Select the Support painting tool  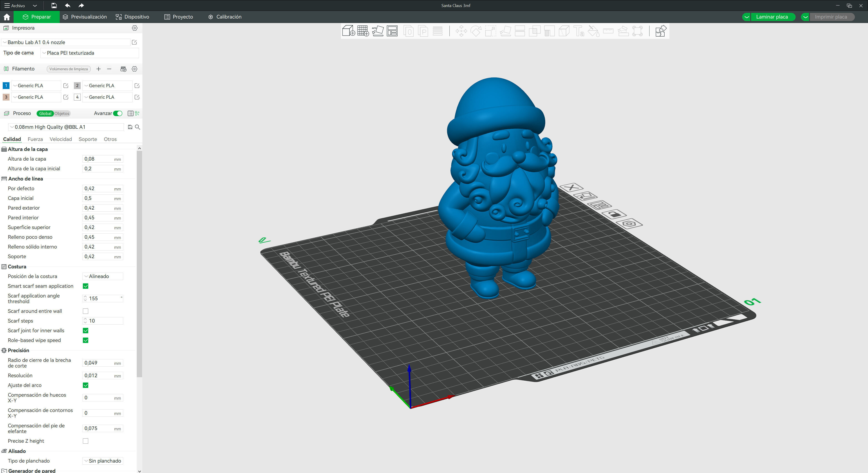(x=549, y=31)
